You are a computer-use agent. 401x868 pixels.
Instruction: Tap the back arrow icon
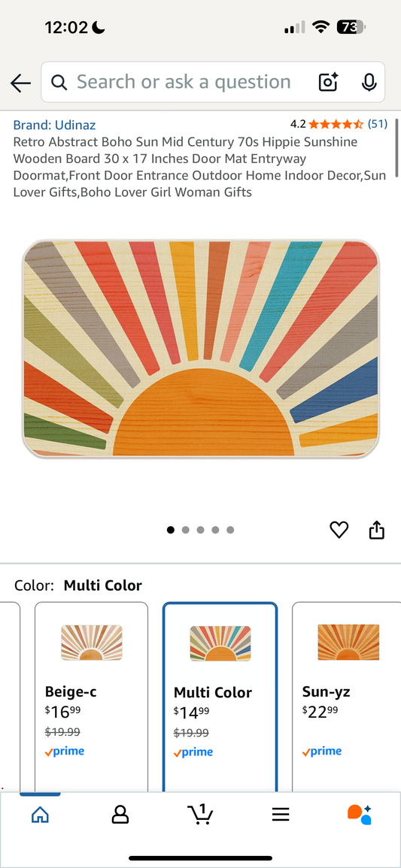(20, 83)
